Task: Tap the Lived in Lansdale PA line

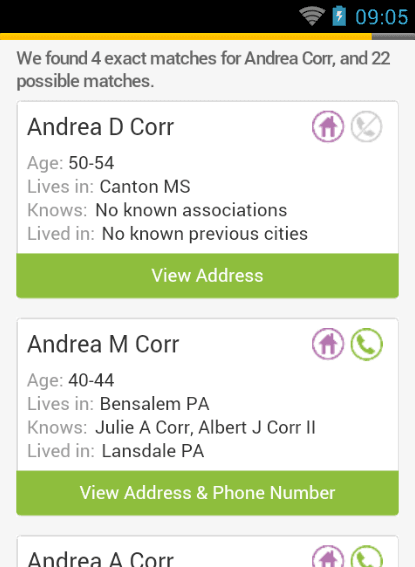Action: pyautogui.click(x=116, y=451)
